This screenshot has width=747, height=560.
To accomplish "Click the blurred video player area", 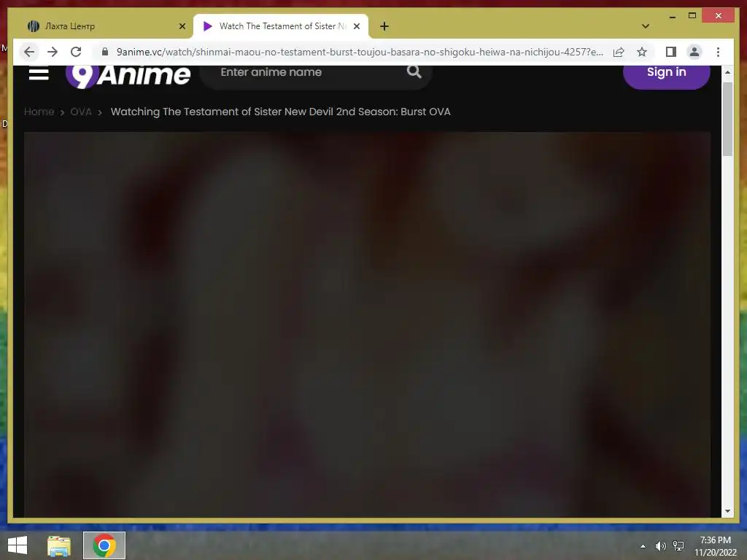I will [368, 324].
